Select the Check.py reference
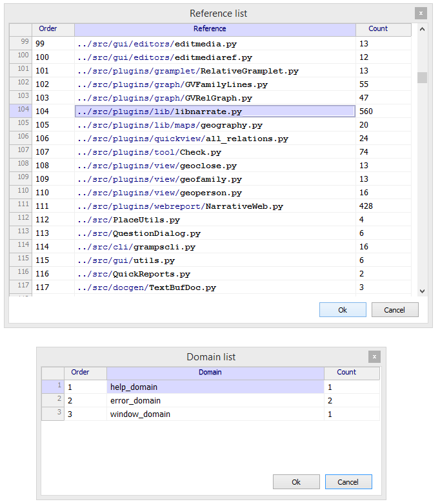The height and width of the screenshot is (504, 440). tap(215, 152)
